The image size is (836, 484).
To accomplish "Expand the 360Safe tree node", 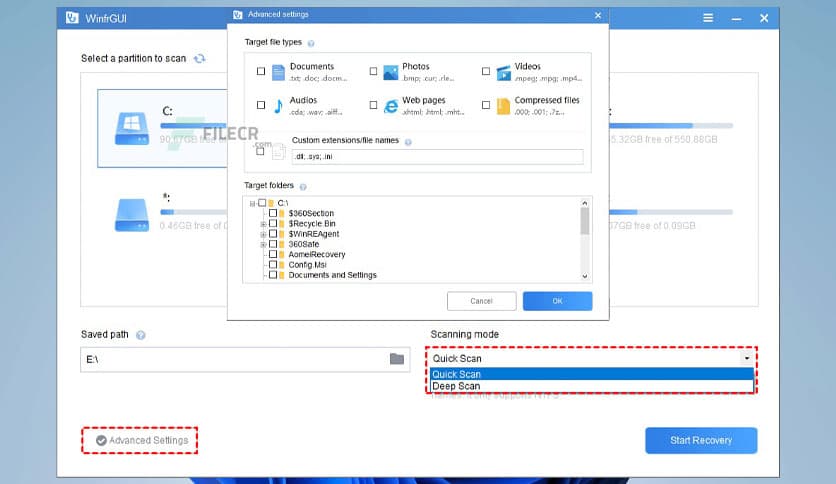I will click(x=263, y=245).
